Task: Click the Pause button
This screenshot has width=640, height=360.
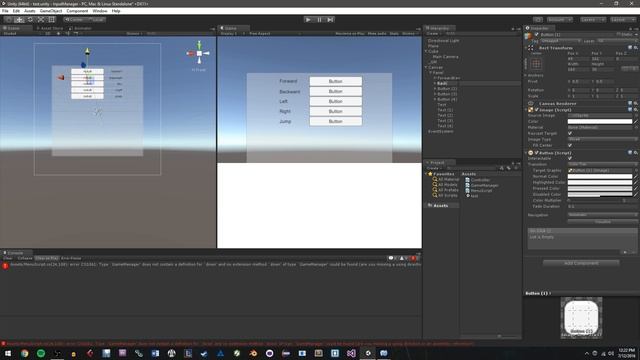Action: pos(320,20)
